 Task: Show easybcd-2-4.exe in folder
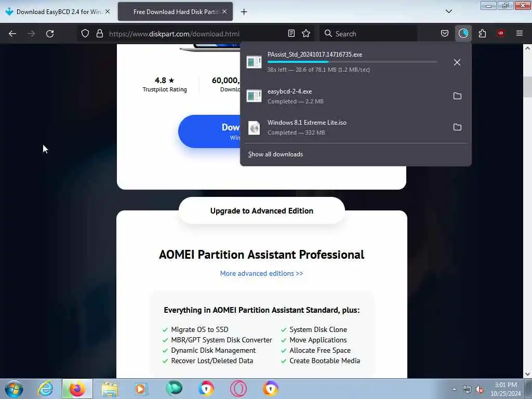point(457,96)
